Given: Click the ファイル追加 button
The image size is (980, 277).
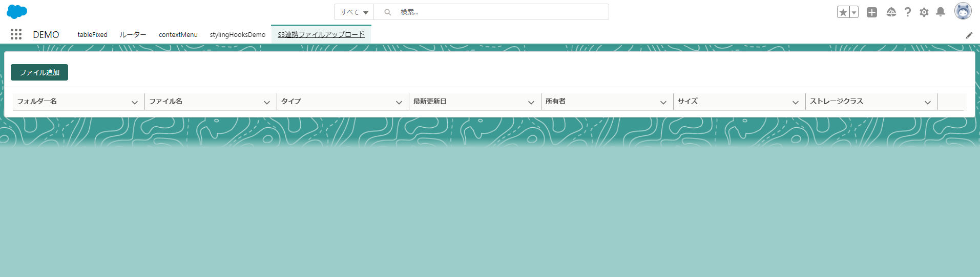Looking at the screenshot, I should pyautogui.click(x=39, y=72).
